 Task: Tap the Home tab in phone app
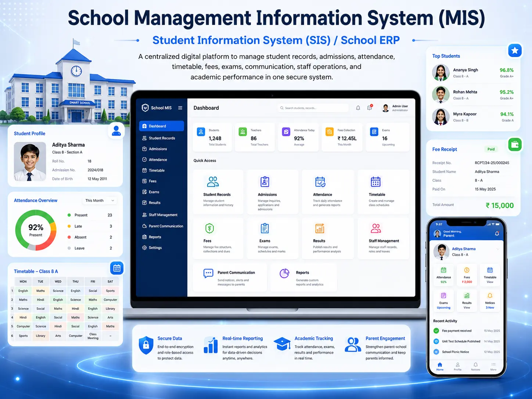[x=440, y=366]
